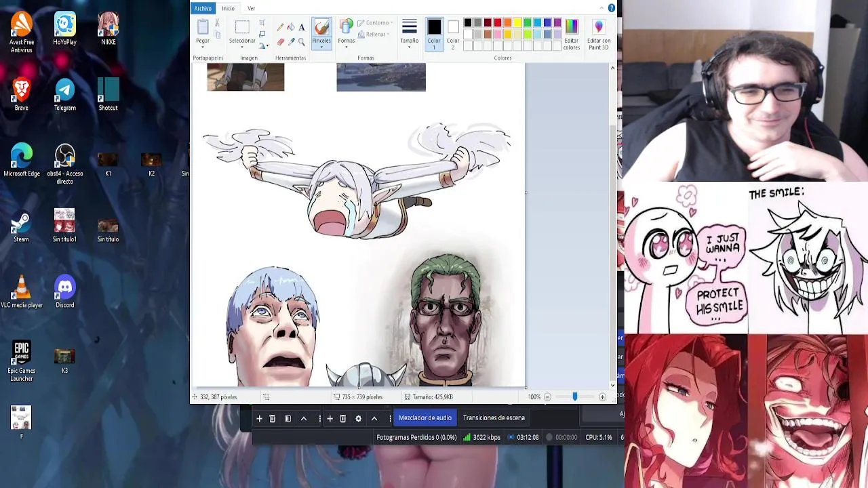Click zoom out minus in Paint status bar
The height and width of the screenshot is (488, 868).
pyautogui.click(x=547, y=397)
